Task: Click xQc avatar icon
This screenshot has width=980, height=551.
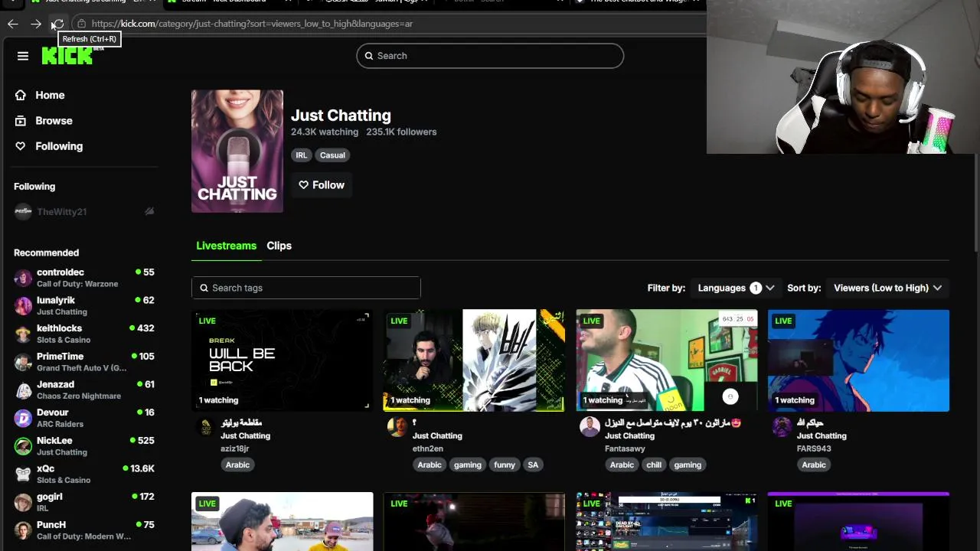Action: pos(24,474)
